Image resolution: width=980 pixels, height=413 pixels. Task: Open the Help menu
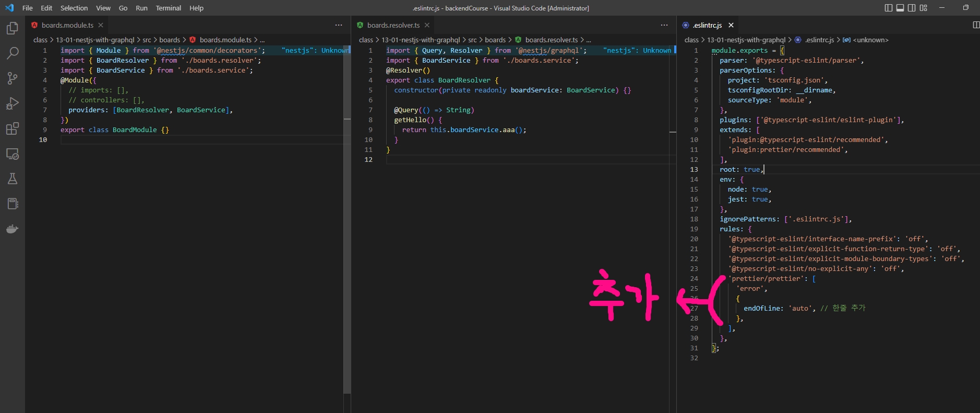(x=197, y=8)
